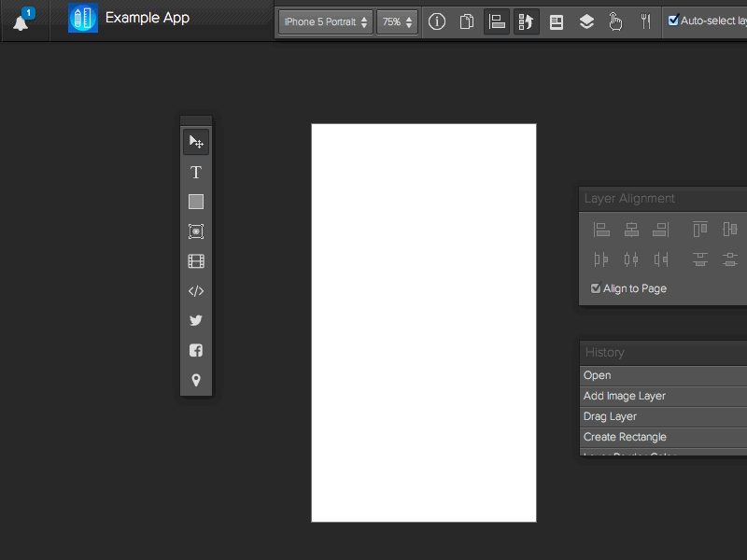Add a Twitter layer

pyautogui.click(x=196, y=321)
